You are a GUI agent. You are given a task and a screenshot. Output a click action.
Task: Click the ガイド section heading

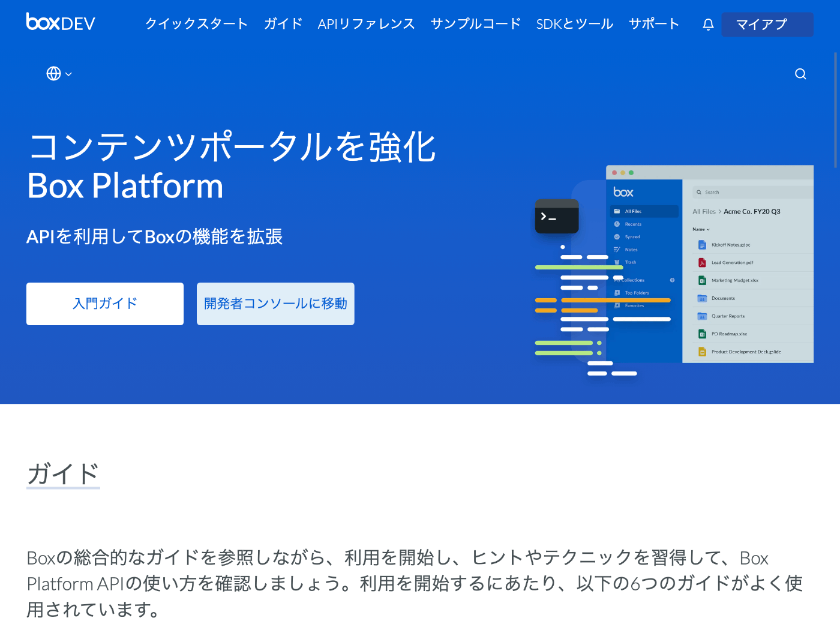click(x=63, y=473)
